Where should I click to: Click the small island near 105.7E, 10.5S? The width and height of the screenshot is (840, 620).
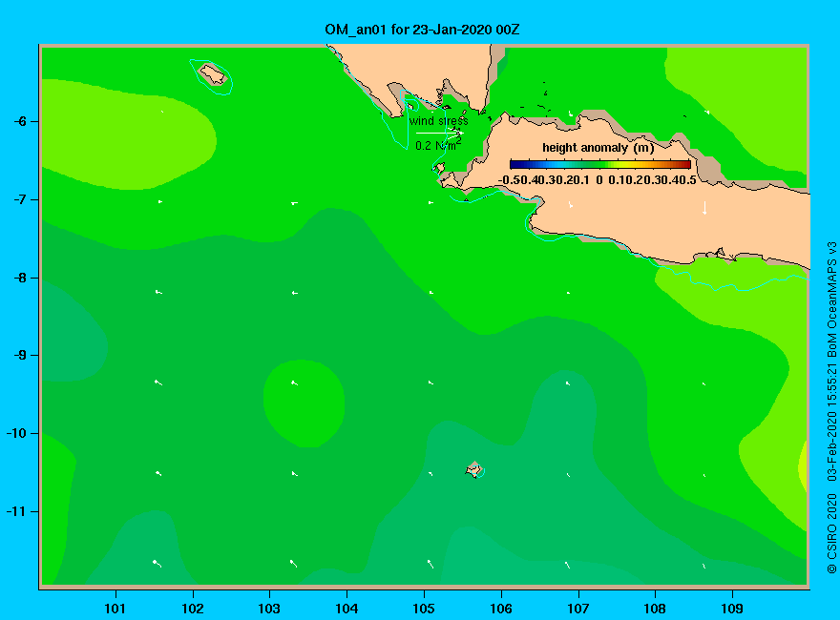(474, 469)
